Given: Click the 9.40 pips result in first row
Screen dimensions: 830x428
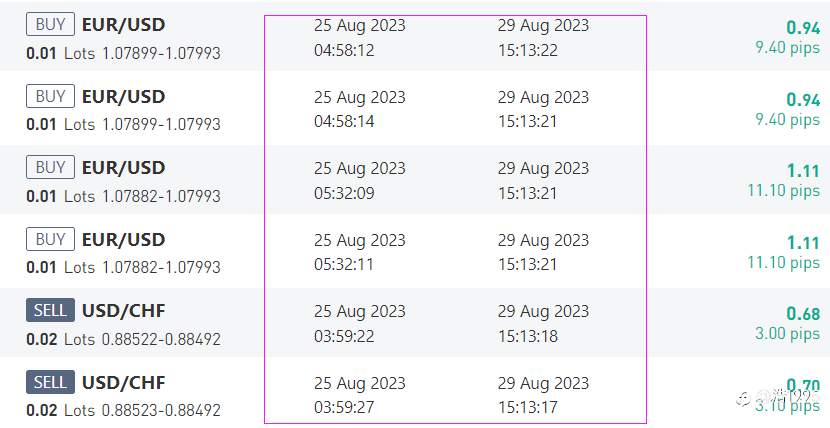Looking at the screenshot, I should tap(788, 48).
